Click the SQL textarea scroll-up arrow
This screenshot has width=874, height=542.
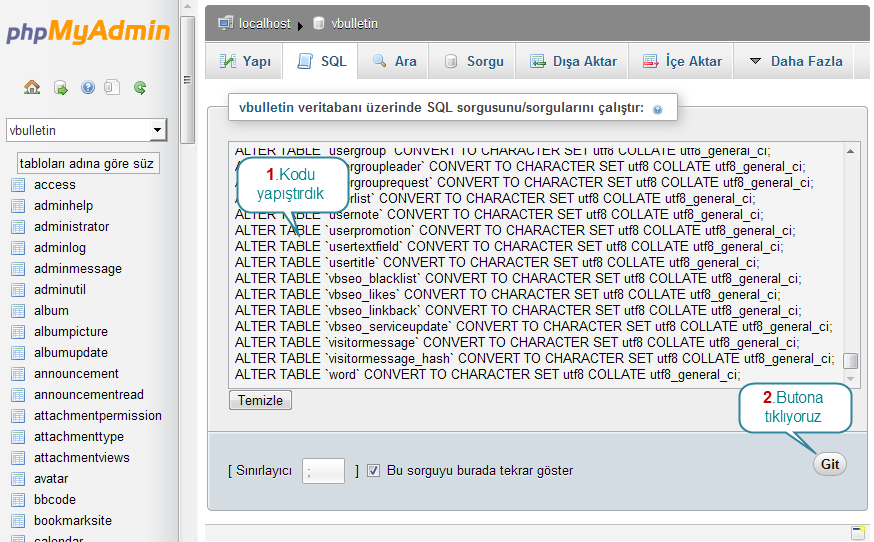pos(851,151)
